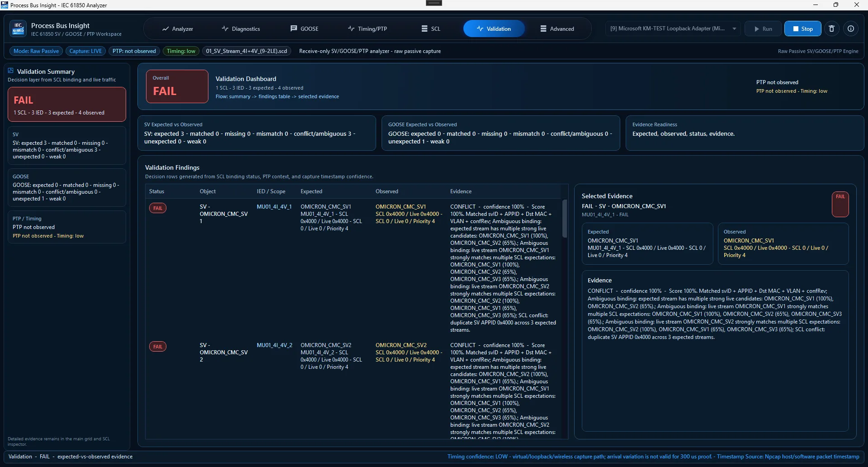
Task: Switch to the Diagnostics tab
Action: point(241,29)
